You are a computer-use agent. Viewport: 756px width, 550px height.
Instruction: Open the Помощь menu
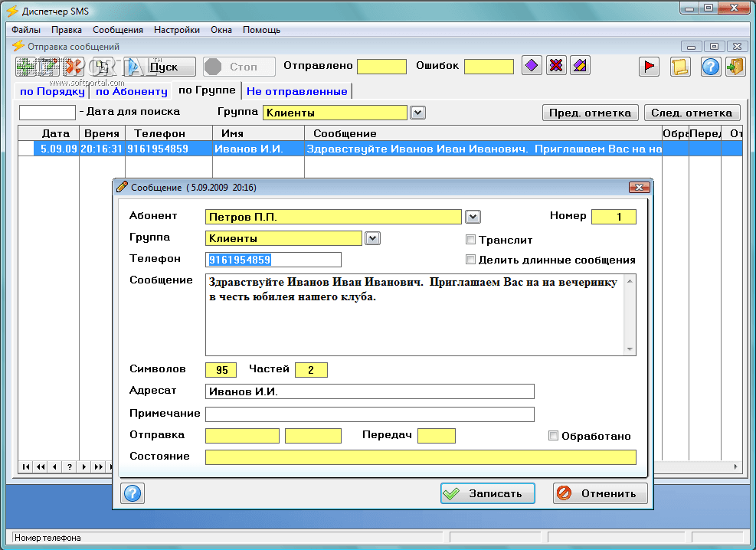(x=262, y=30)
